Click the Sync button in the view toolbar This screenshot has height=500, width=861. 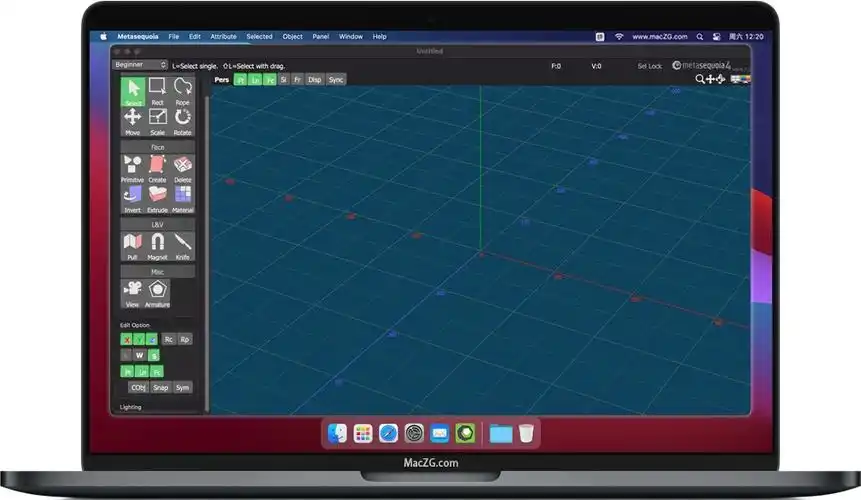coord(336,79)
